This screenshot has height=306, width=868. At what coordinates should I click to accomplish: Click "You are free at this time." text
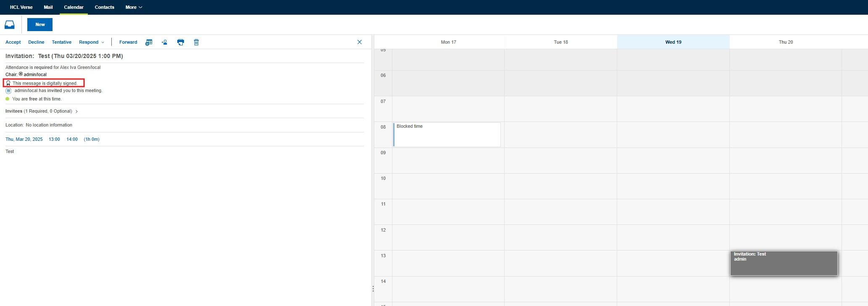37,99
